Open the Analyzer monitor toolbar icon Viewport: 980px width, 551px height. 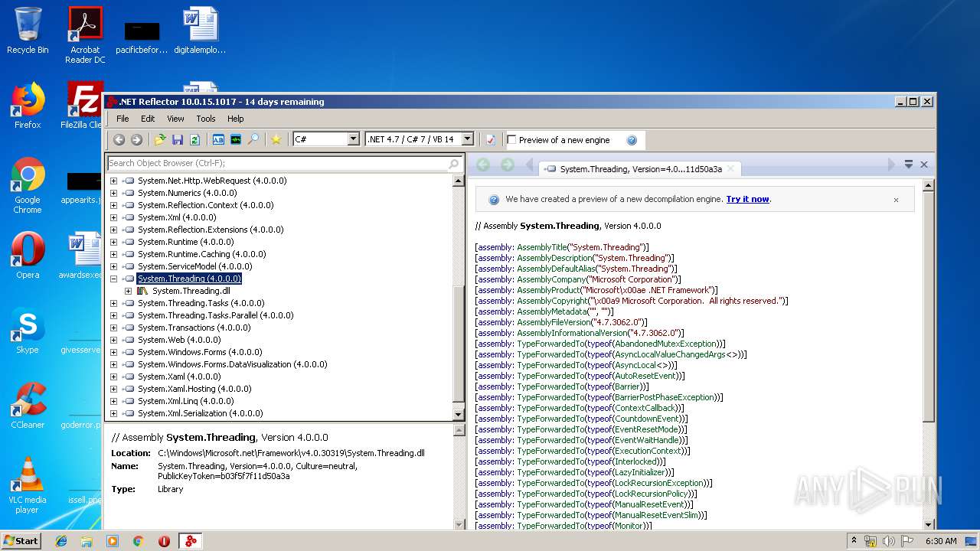(x=236, y=139)
